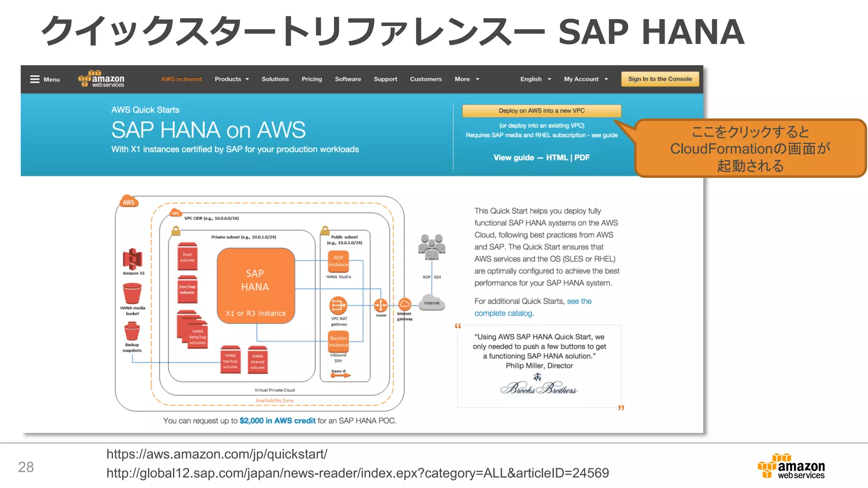Click the private subnet padlock icon

coord(176,231)
